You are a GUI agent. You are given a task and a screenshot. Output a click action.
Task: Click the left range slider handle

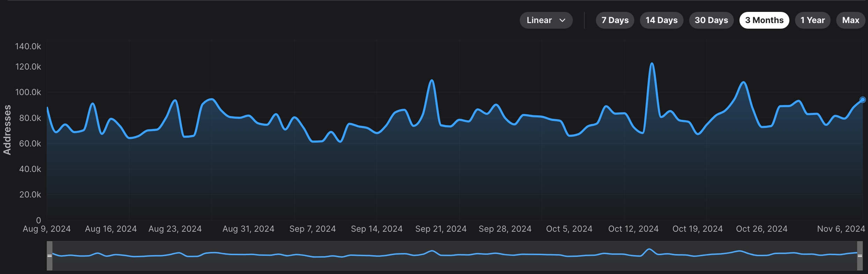50,256
